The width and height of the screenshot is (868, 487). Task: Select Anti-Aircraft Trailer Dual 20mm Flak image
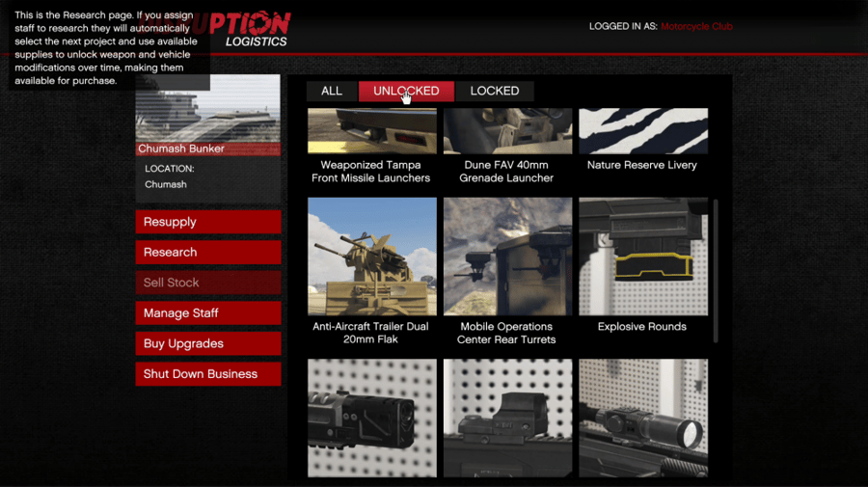click(x=372, y=257)
